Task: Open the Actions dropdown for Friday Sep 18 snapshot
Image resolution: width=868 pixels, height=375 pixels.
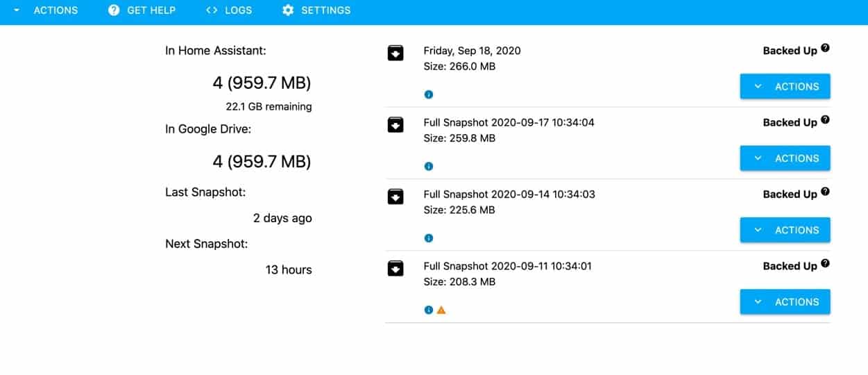Action: click(785, 87)
